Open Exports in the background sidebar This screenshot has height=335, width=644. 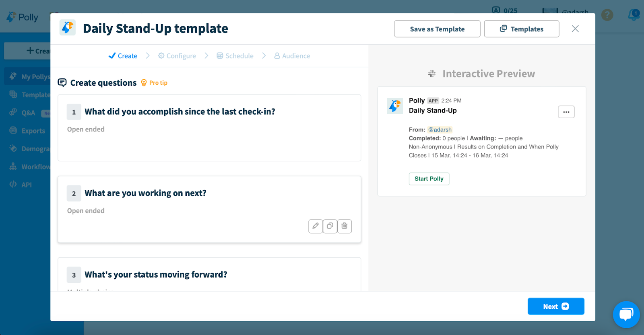coord(27,131)
